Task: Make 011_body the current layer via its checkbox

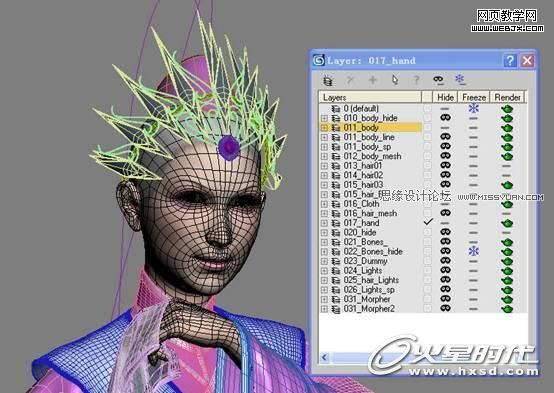Action: [428, 127]
